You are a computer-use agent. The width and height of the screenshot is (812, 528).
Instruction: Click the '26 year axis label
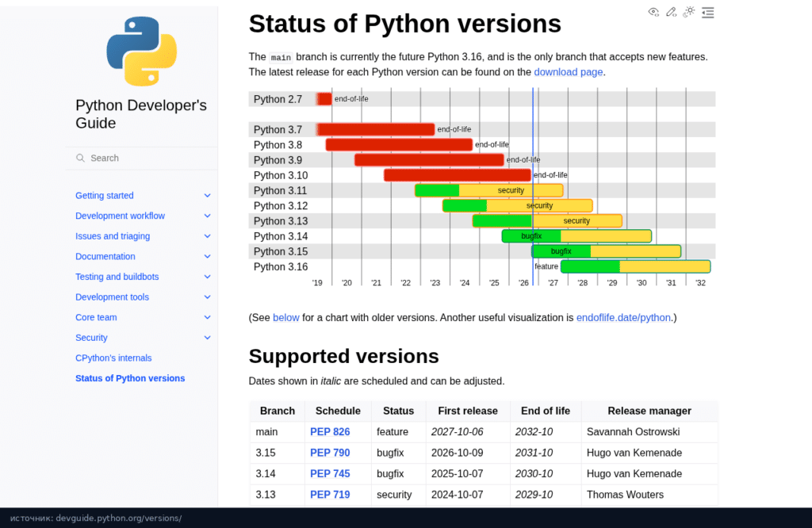coord(523,283)
